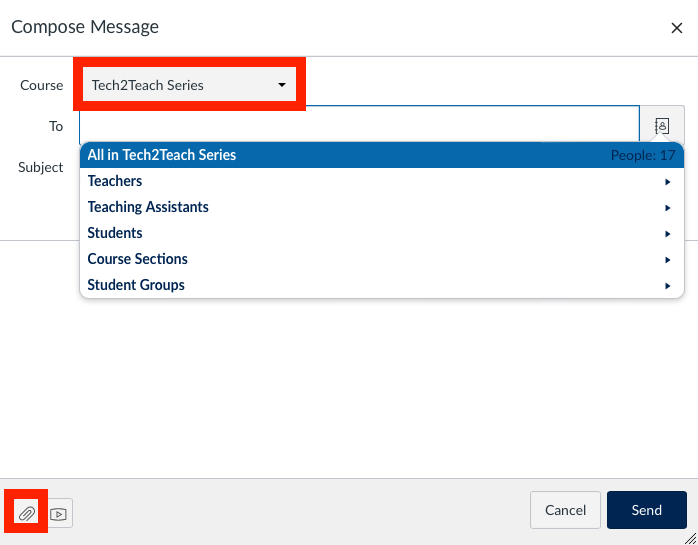698x545 pixels.
Task: Click the Teaching Assistants submenu arrow
Action: click(x=667, y=208)
